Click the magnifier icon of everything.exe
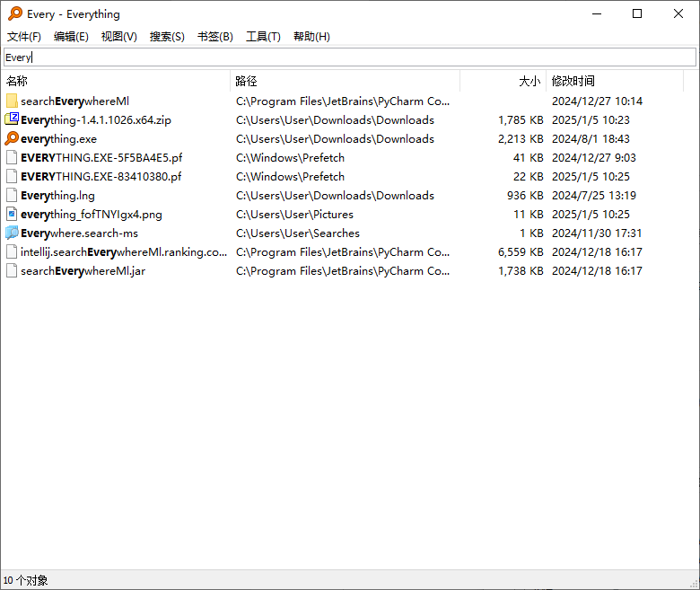700x590 pixels. pyautogui.click(x=12, y=138)
